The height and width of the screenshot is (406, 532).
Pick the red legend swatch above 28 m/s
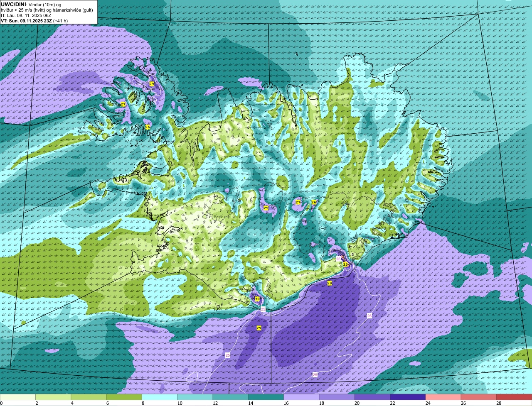[514, 397]
